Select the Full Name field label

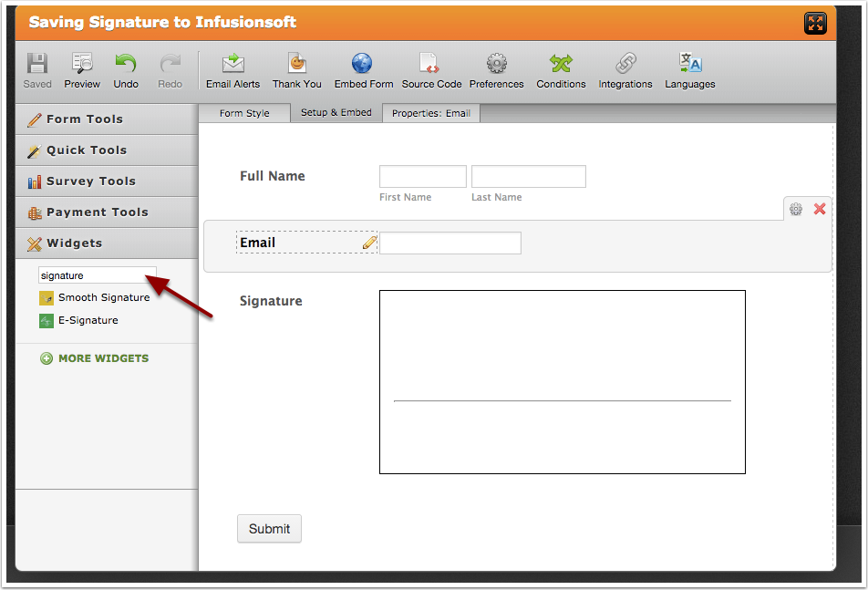(273, 176)
